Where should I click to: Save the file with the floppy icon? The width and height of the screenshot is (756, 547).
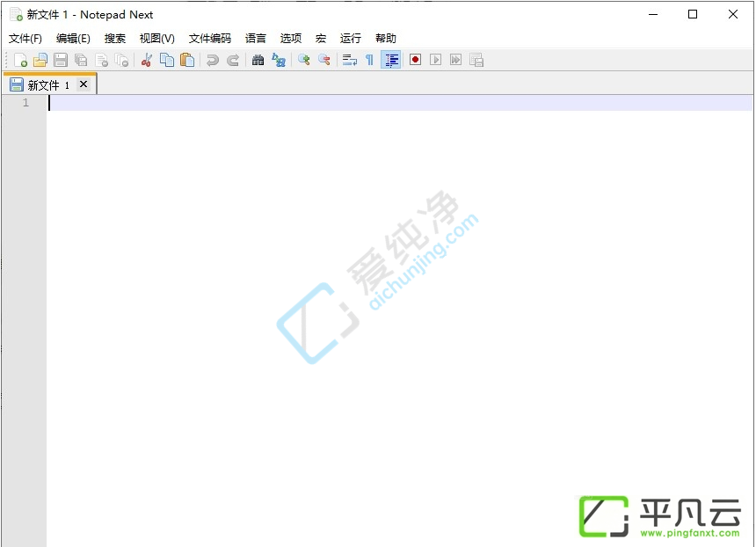click(x=61, y=60)
